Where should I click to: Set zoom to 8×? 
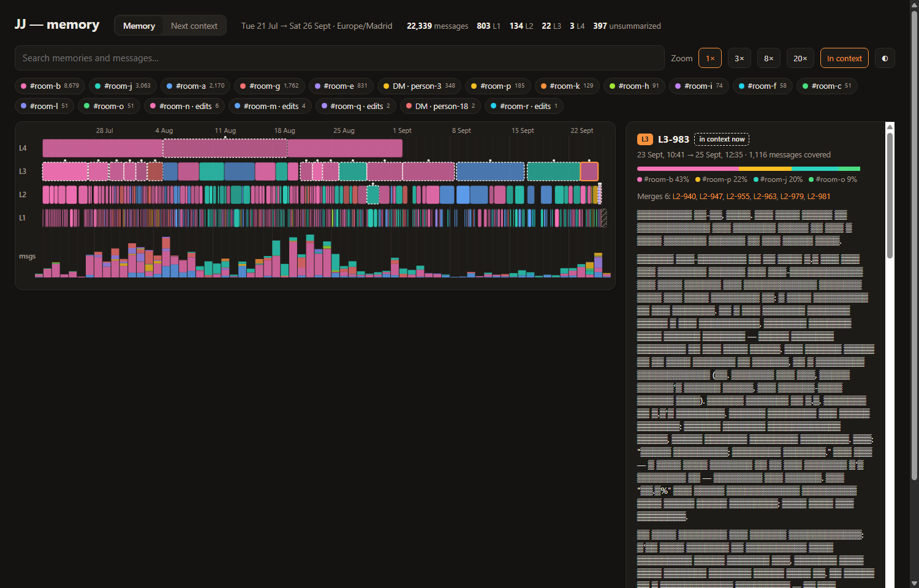pos(769,58)
